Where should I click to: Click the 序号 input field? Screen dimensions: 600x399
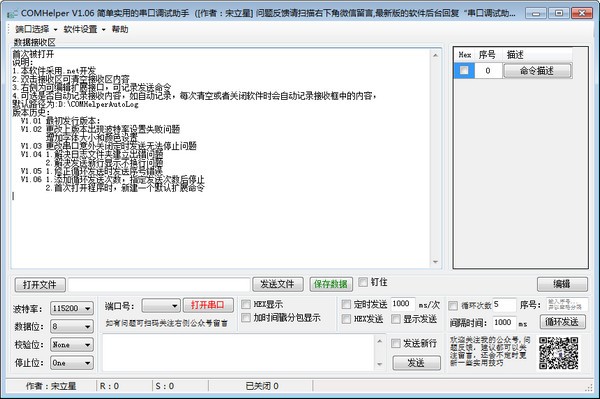click(567, 305)
